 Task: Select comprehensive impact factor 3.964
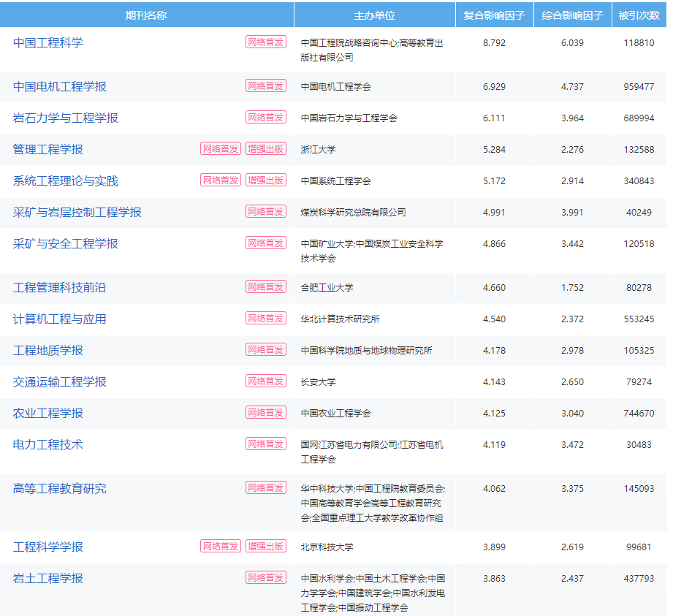click(x=573, y=118)
